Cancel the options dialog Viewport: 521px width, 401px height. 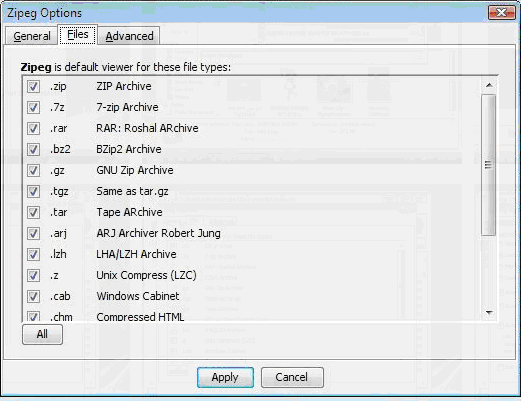292,377
